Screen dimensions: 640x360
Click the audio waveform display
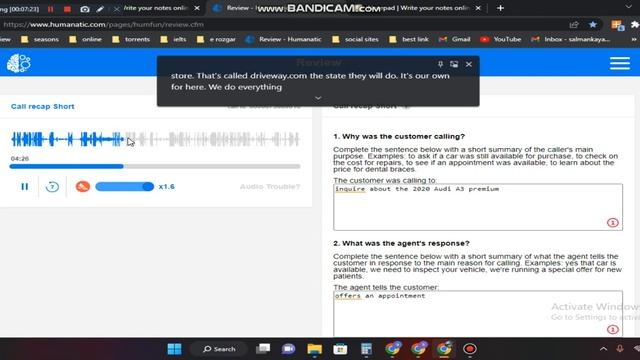point(155,139)
